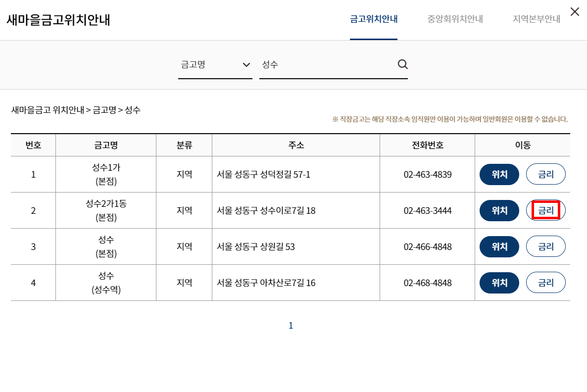Switch to the 지역본부안내 tab
The height and width of the screenshot is (392, 587).
537,19
